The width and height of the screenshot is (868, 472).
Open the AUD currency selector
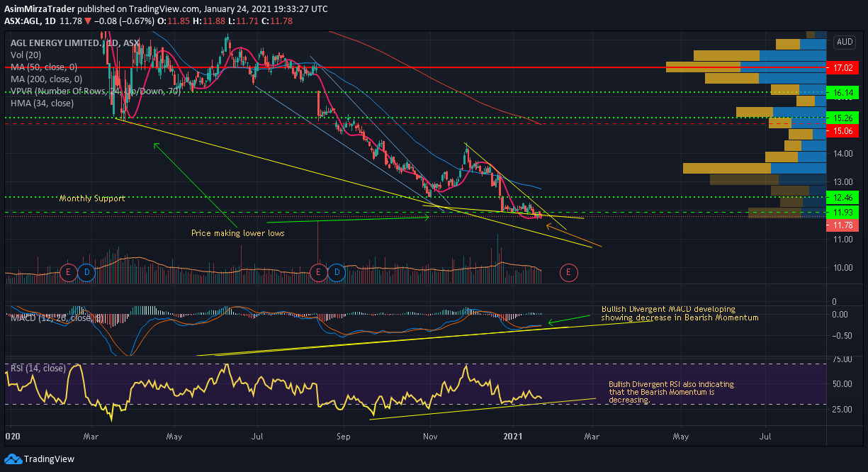845,42
